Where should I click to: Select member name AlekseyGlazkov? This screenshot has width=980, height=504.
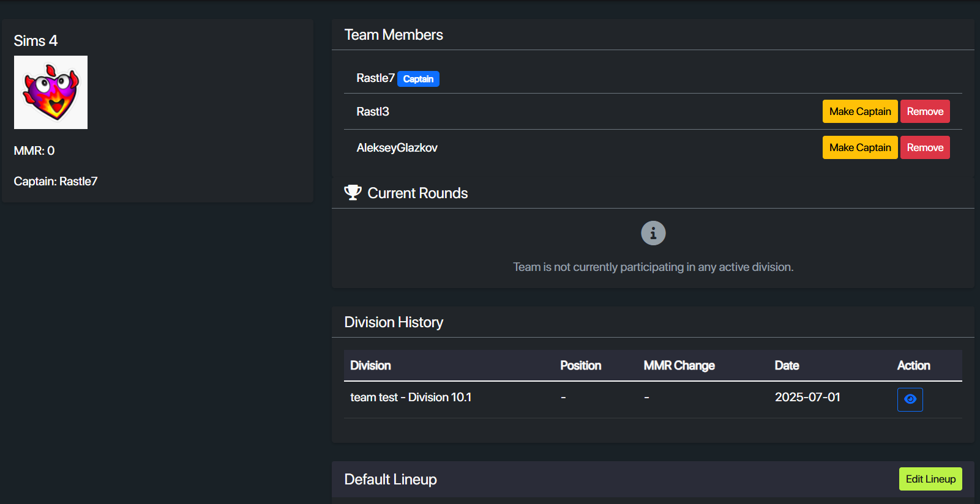tap(397, 148)
